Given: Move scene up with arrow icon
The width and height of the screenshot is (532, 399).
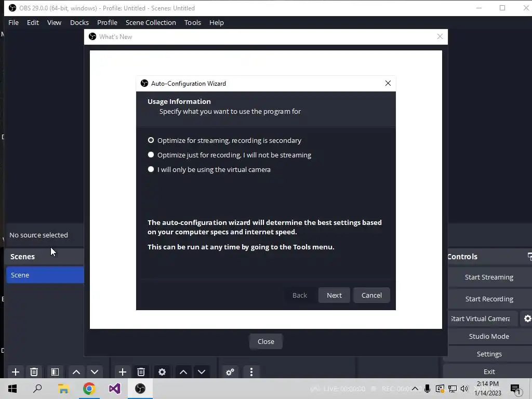Looking at the screenshot, I should (x=76, y=372).
